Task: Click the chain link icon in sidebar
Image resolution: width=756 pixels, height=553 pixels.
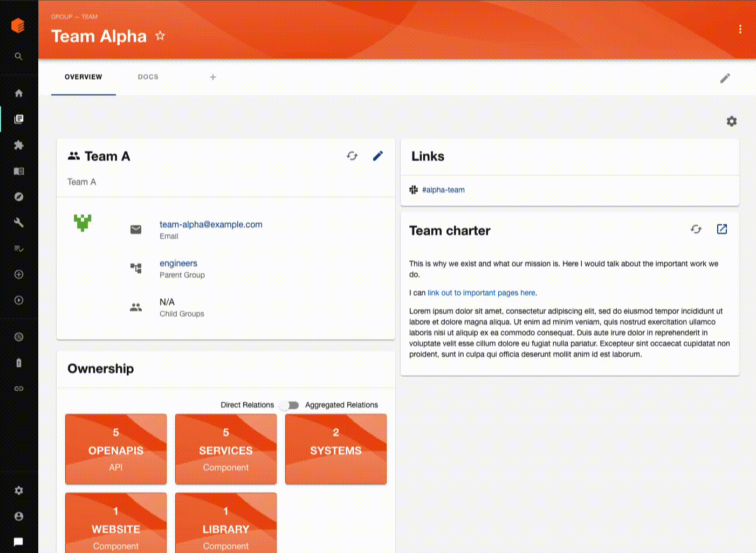Action: tap(19, 389)
